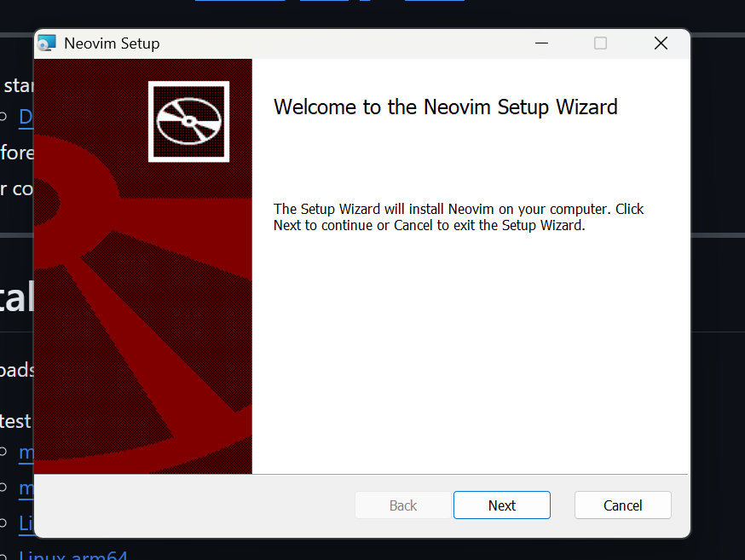Viewport: 745px width, 560px height.
Task: Click the maximize button of Neovim Setup
Action: click(x=601, y=43)
